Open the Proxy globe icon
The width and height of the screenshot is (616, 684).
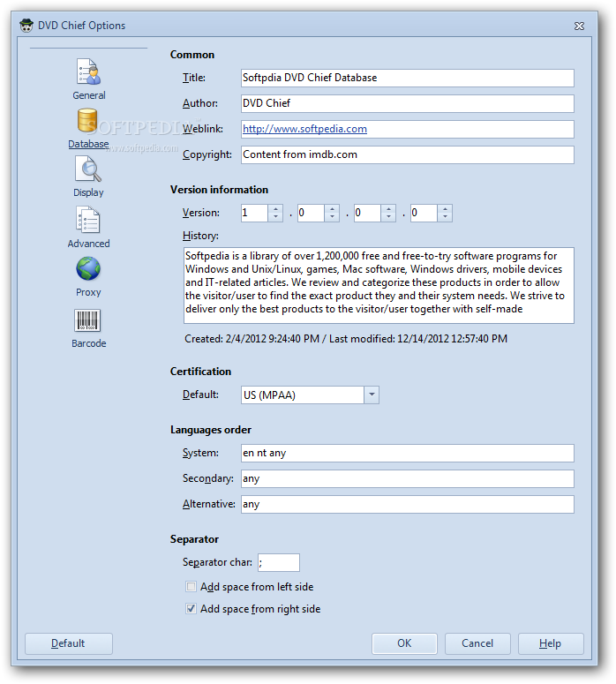click(x=88, y=268)
